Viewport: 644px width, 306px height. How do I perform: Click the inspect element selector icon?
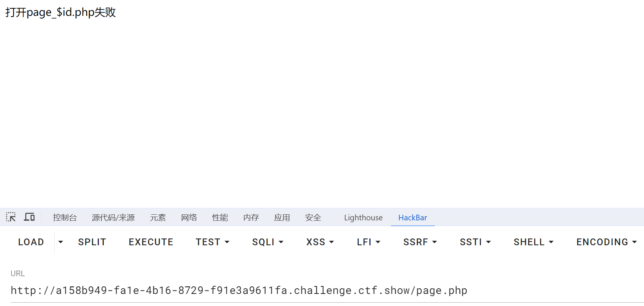tap(11, 217)
